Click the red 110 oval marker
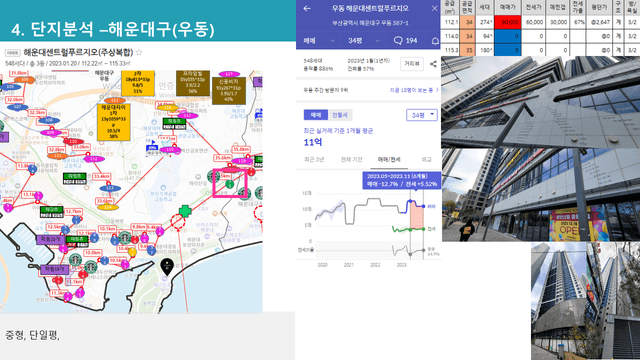Image resolution: width=640 pixels, height=360 pixels. (73, 142)
